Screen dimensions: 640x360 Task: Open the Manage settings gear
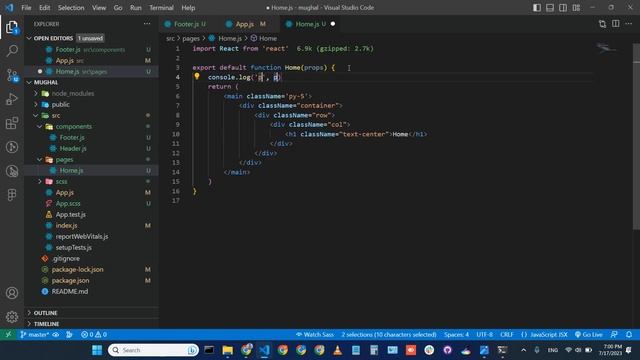click(x=12, y=317)
